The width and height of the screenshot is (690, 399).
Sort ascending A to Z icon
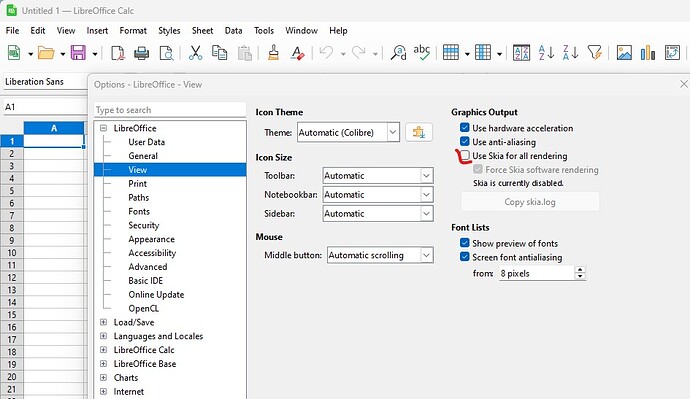(546, 53)
